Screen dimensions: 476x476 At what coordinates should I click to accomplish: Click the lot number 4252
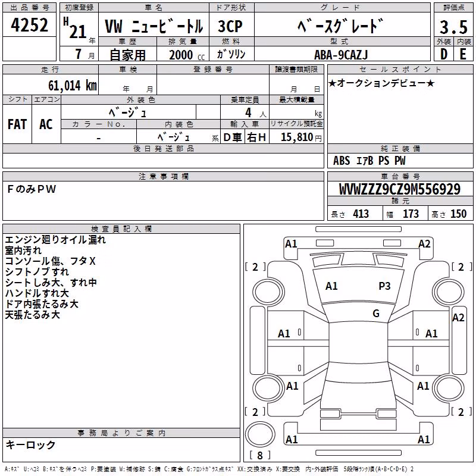point(29,25)
